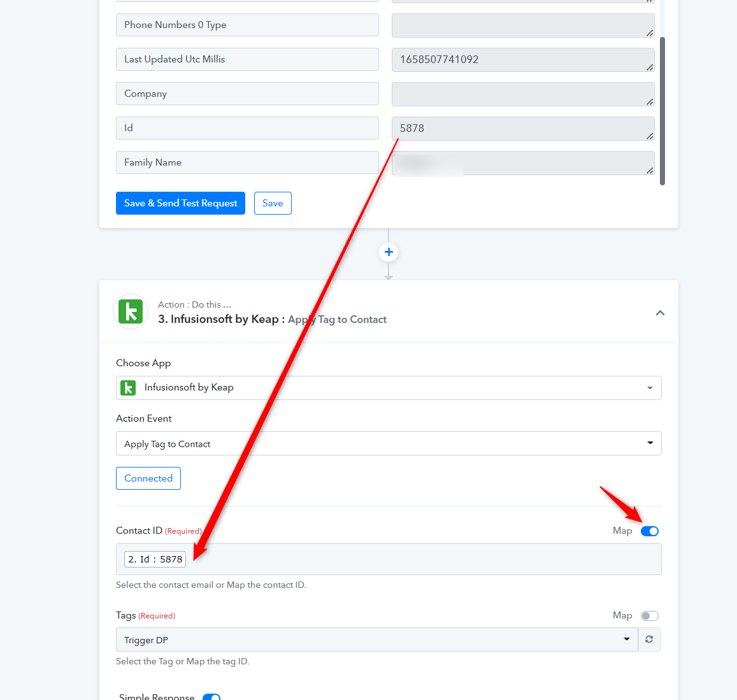This screenshot has height=700, width=737.
Task: Click the Connected button
Action: coord(148,478)
